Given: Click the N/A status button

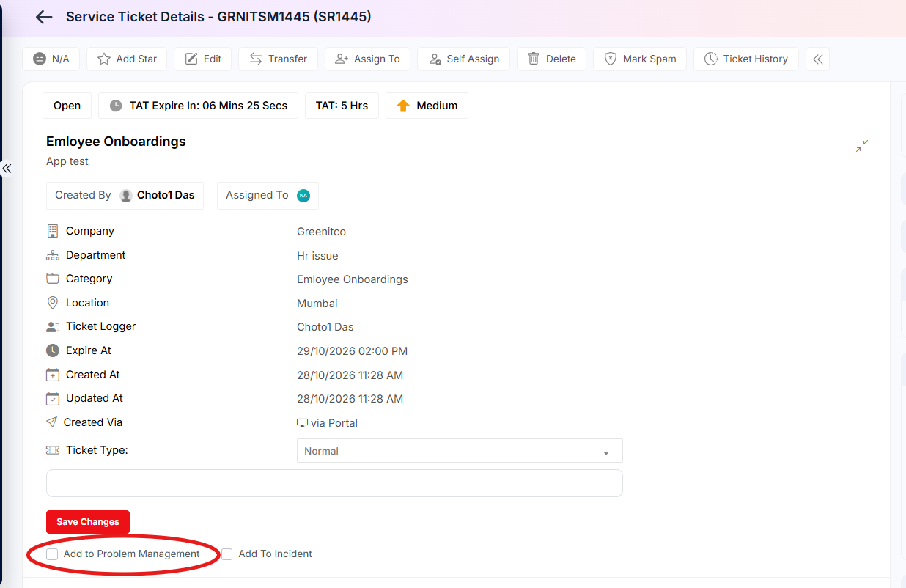Looking at the screenshot, I should coord(51,59).
